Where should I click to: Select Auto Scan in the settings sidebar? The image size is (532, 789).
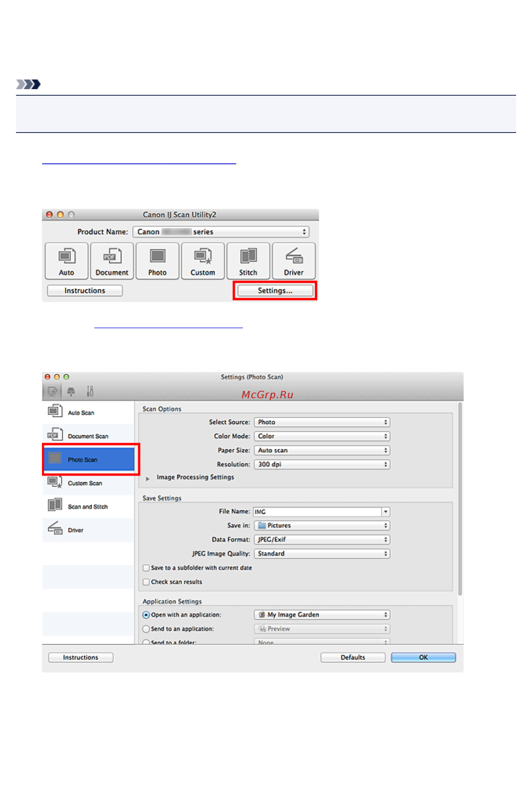pyautogui.click(x=88, y=412)
